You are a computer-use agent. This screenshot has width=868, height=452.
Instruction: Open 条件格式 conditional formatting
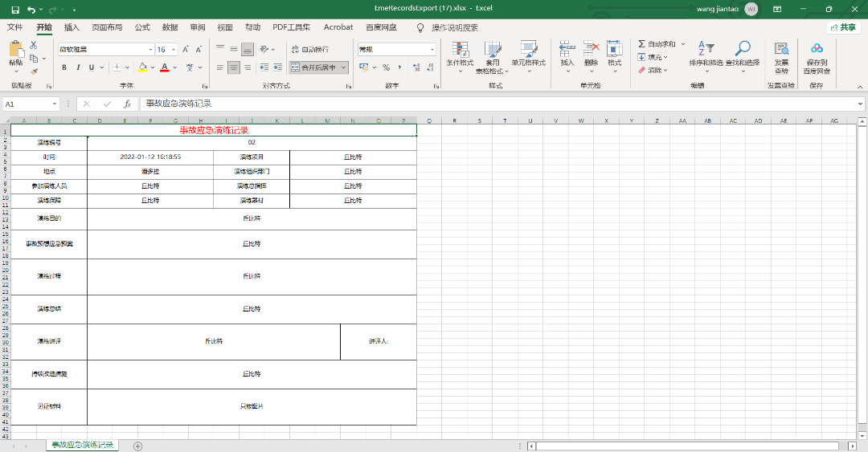click(x=461, y=55)
